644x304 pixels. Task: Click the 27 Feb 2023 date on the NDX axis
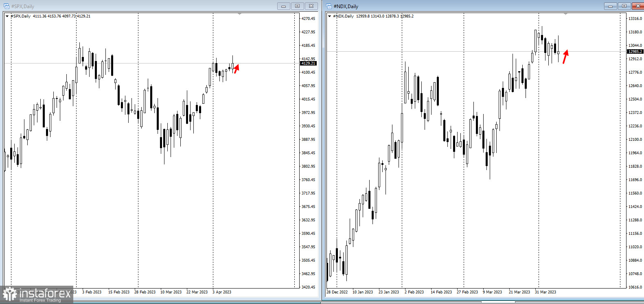pos(467,292)
